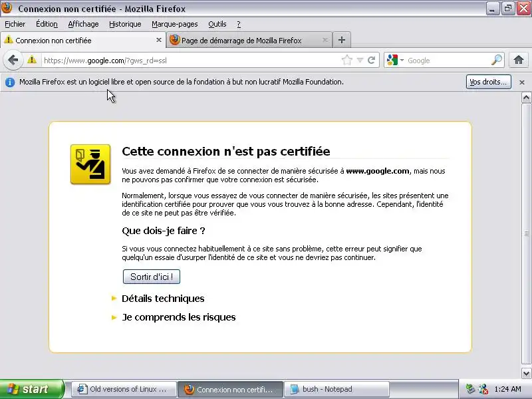
Task: Open the Historique menu
Action: [125, 24]
